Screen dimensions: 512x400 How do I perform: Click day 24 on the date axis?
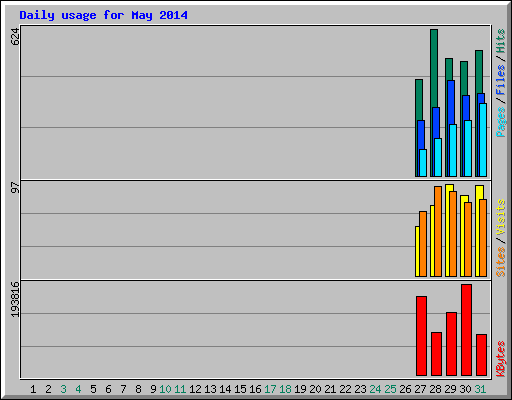point(375,389)
